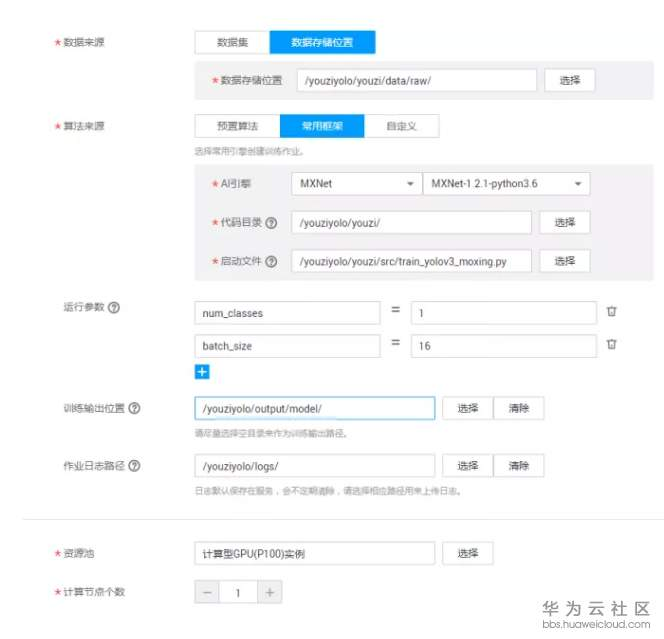Delete the batch_size parameter row
Viewport: 664px width, 639px height.
pyautogui.click(x=611, y=344)
